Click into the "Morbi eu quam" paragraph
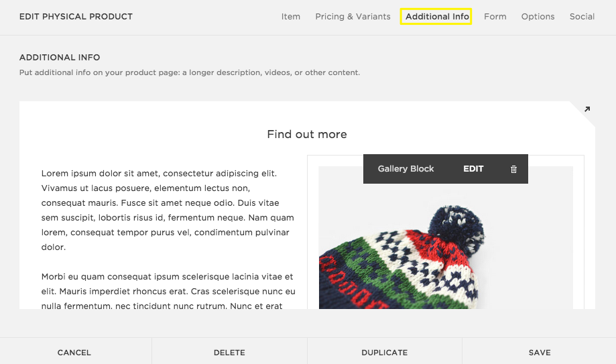 coord(168,291)
